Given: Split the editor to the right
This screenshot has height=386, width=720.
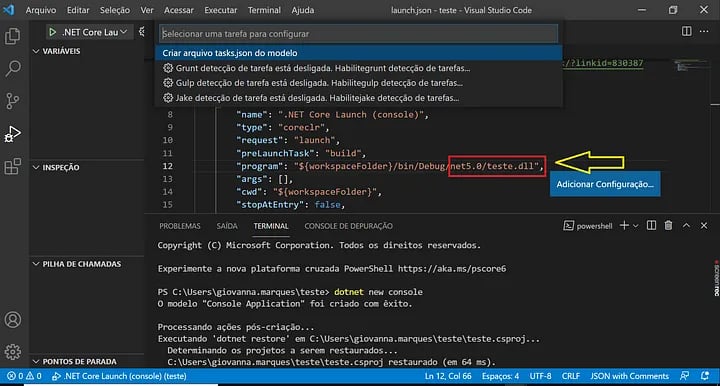Looking at the screenshot, I should (x=686, y=31).
